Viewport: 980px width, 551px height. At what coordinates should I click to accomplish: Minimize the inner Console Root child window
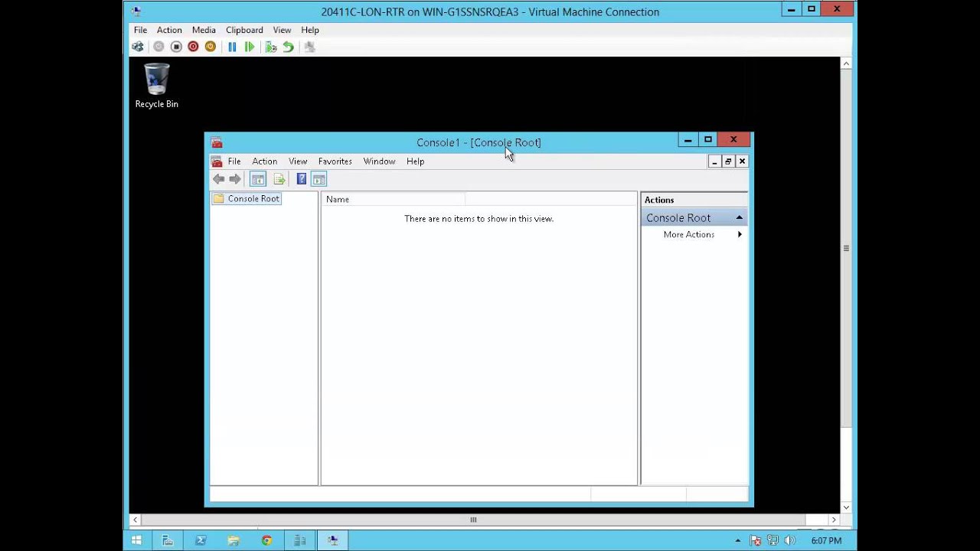(714, 161)
